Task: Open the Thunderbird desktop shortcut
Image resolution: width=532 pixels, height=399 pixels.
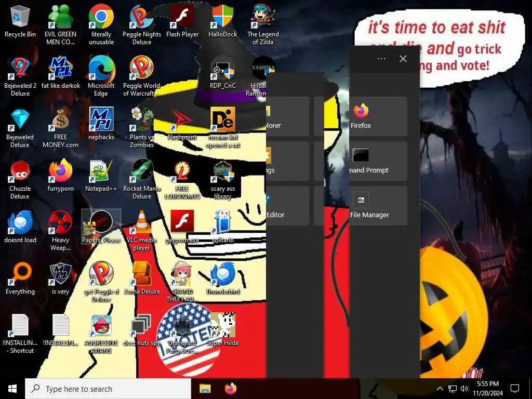Action: [222, 278]
